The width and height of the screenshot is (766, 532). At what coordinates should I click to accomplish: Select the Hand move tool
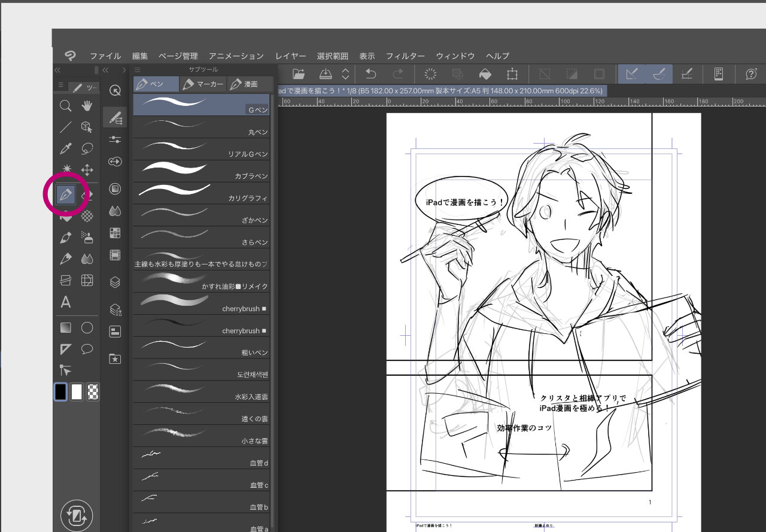tap(87, 106)
